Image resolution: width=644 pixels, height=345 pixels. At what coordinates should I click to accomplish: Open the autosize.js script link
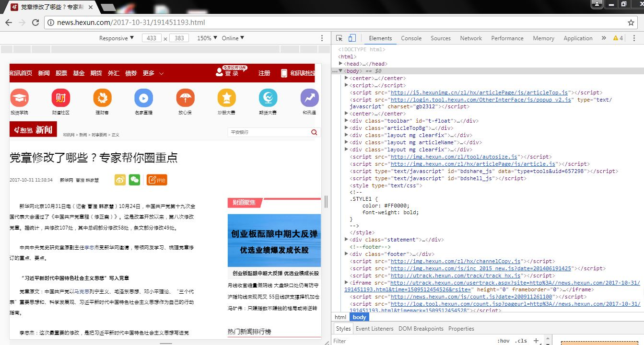(454, 157)
